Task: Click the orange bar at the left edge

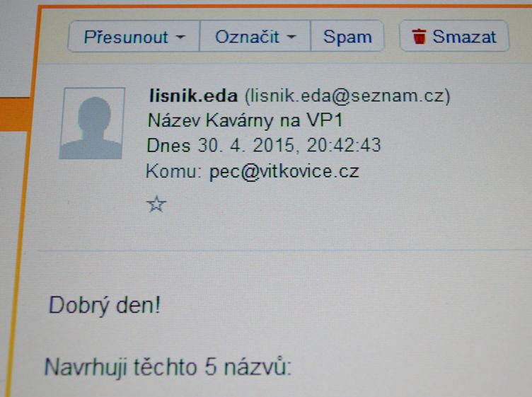Action: click(x=14, y=115)
